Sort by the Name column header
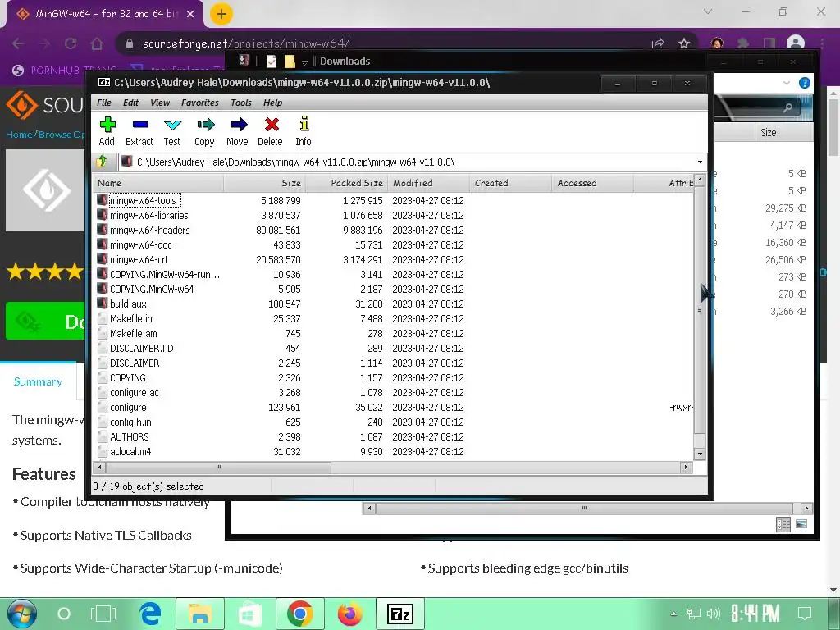 [158, 183]
